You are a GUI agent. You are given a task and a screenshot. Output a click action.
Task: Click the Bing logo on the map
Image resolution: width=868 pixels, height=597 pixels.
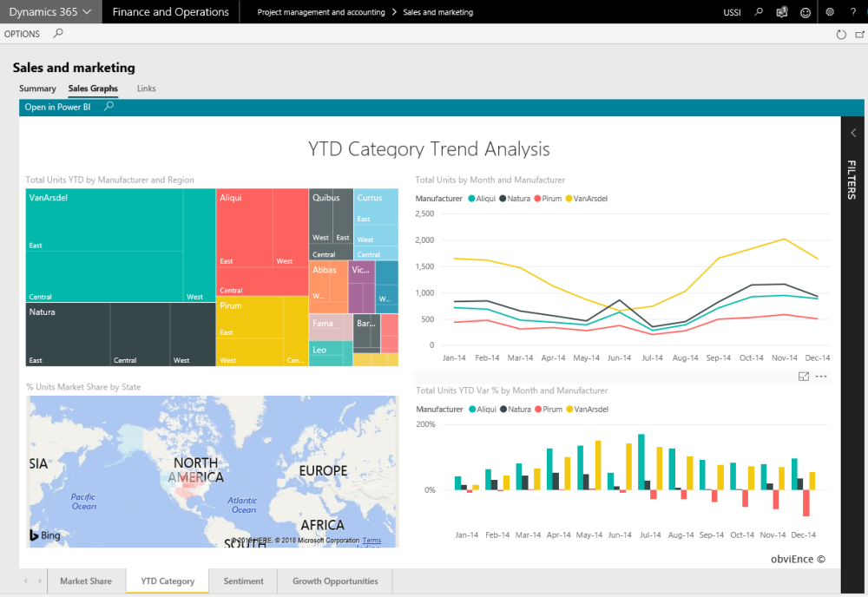click(45, 535)
